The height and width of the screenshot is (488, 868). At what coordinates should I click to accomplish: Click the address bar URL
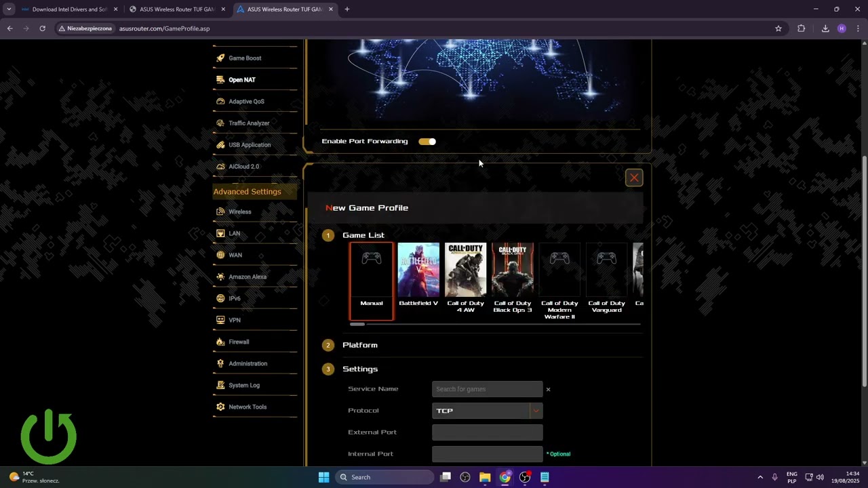(164, 28)
